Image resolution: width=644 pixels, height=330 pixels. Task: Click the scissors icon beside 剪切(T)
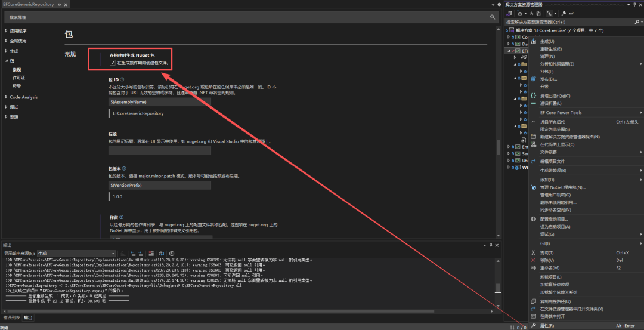(x=534, y=253)
